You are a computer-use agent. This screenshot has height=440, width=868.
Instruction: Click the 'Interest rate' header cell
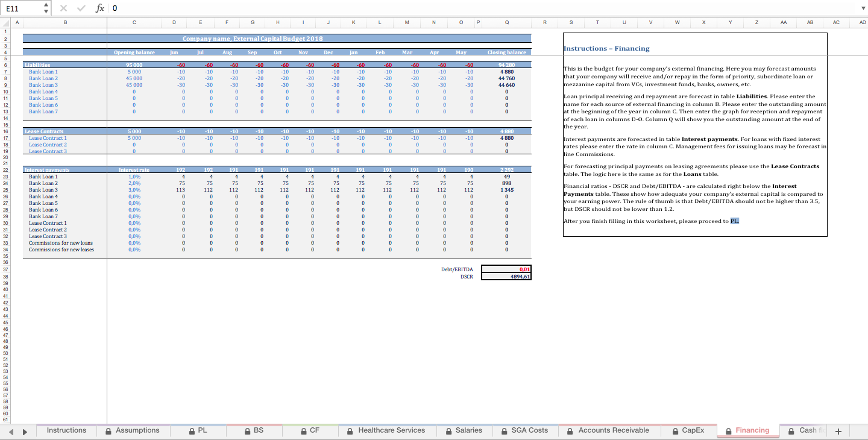[134, 170]
